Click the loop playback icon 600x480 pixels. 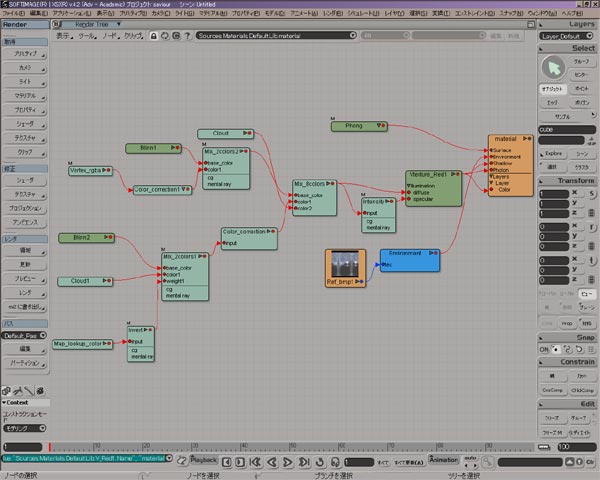click(x=320, y=462)
